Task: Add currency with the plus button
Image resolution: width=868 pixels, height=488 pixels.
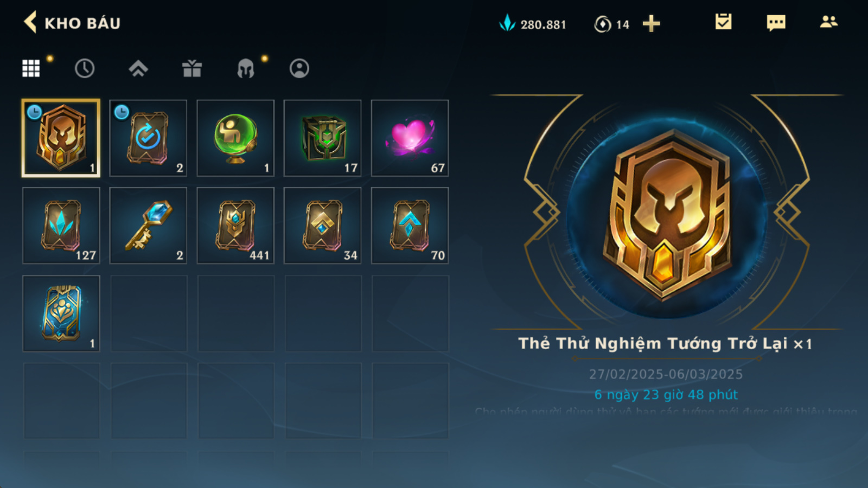Action: [651, 23]
